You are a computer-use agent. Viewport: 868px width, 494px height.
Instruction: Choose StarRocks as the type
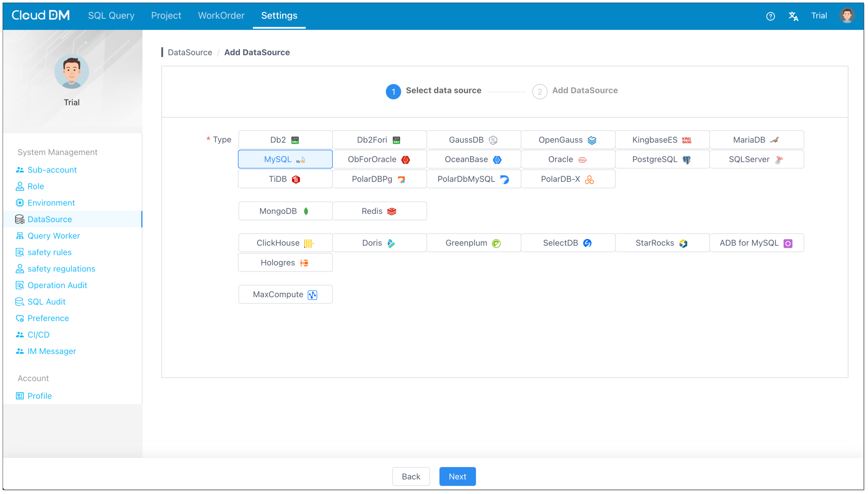(x=662, y=243)
